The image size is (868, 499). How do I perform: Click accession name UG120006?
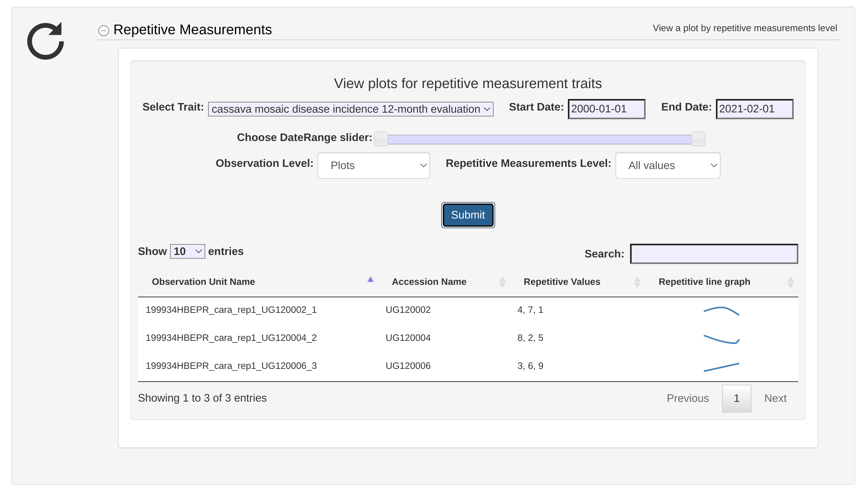tap(408, 366)
